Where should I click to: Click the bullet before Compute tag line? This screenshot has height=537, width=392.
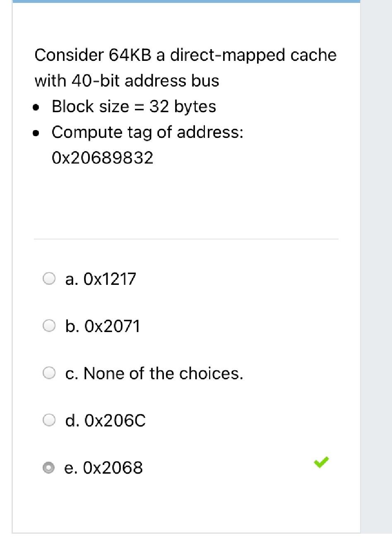click(36, 132)
